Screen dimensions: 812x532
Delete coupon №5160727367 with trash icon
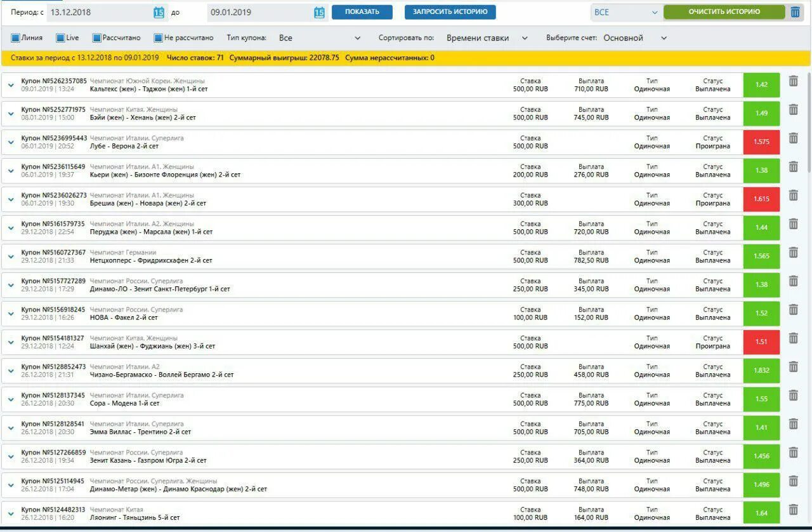(x=794, y=253)
